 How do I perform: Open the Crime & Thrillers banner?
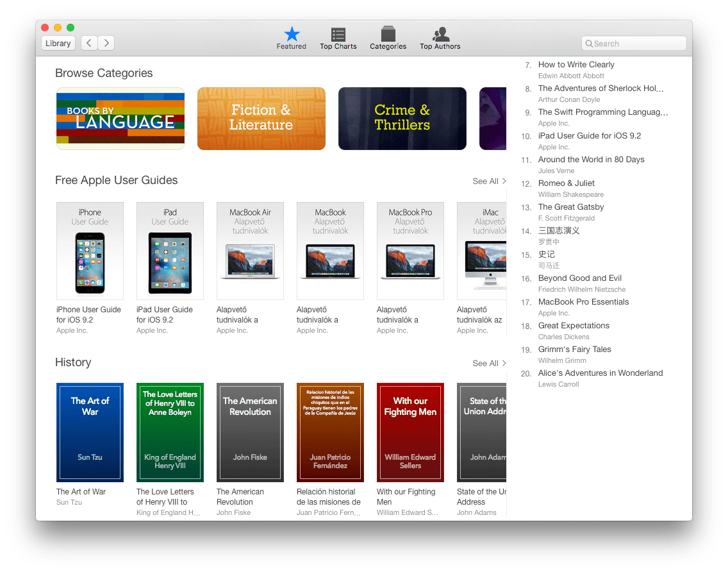[402, 118]
